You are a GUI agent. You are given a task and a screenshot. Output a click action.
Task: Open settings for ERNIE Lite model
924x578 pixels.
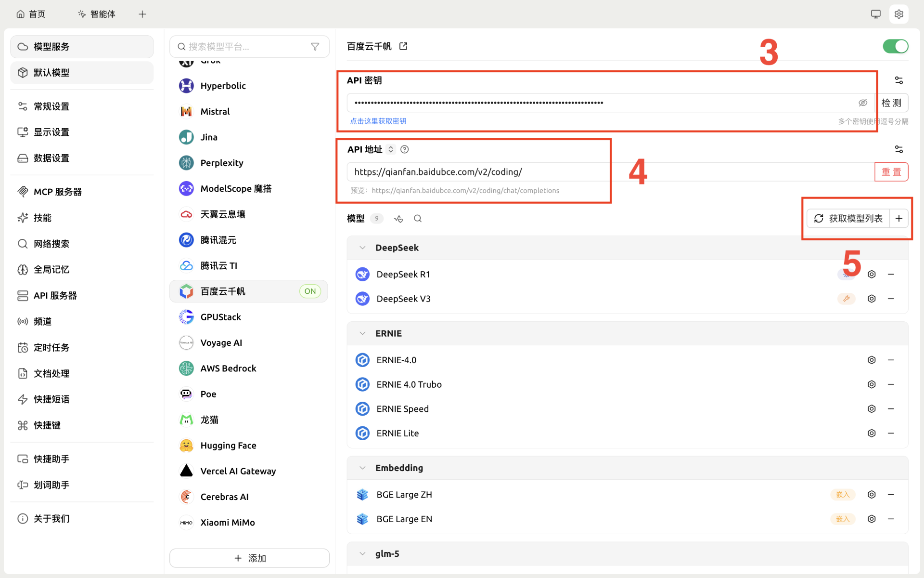point(872,433)
